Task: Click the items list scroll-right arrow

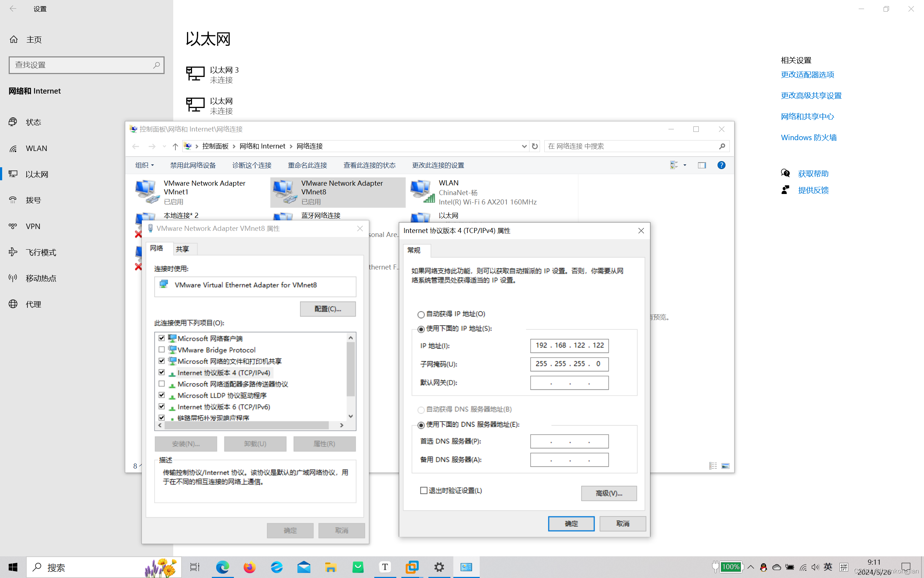Action: (342, 426)
